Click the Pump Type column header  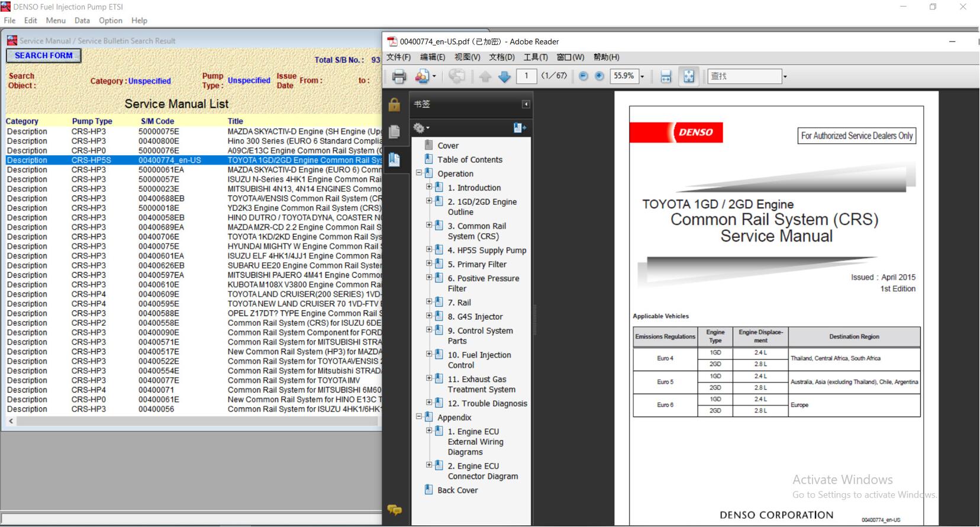click(92, 121)
